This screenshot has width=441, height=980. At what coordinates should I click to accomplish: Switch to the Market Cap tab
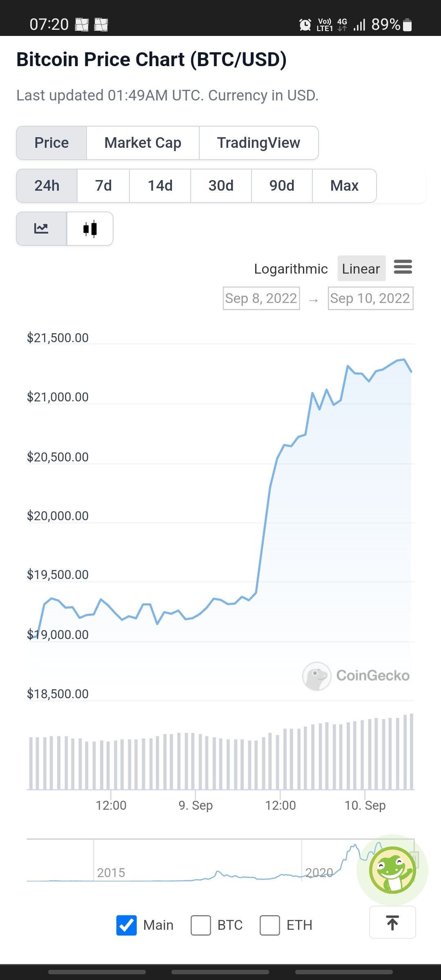coord(143,143)
